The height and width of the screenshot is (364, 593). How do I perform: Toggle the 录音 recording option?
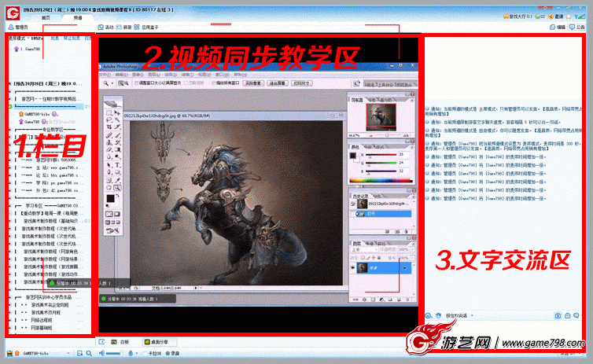click(168, 354)
